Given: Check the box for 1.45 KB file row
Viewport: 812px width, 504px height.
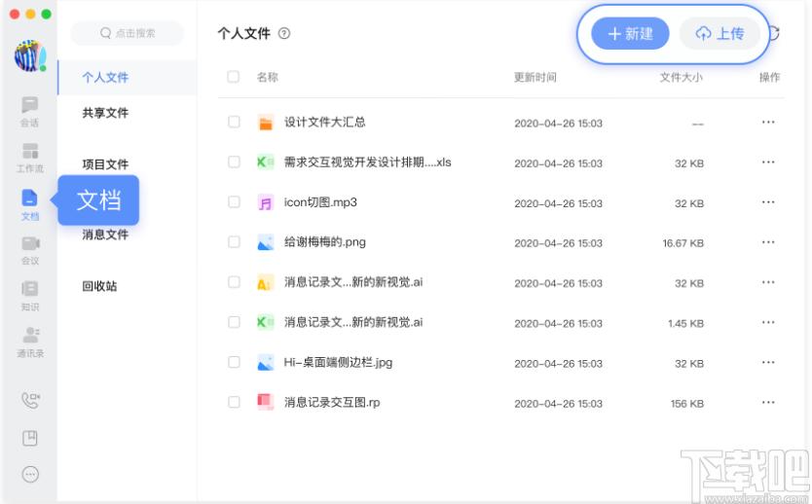Looking at the screenshot, I should (234, 322).
